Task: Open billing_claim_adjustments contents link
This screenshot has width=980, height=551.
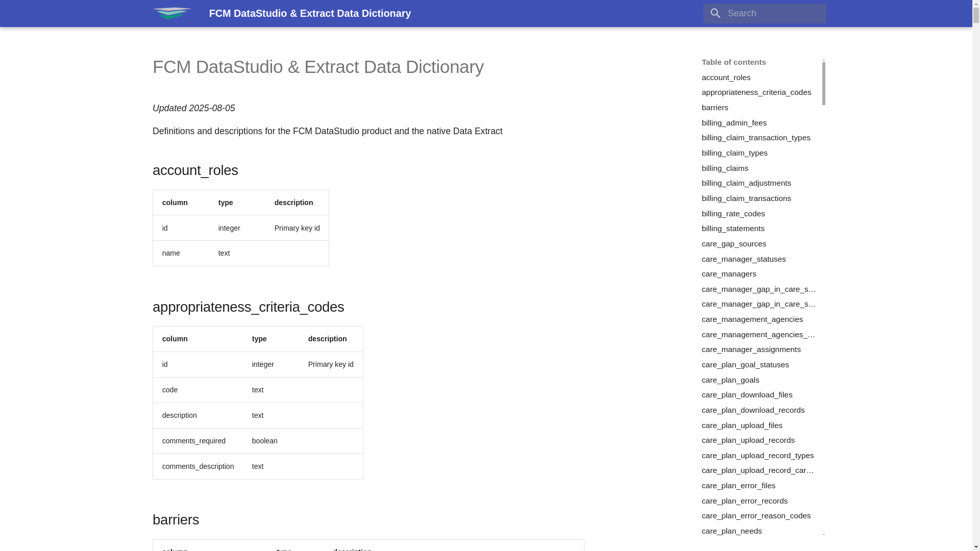Action: click(746, 183)
